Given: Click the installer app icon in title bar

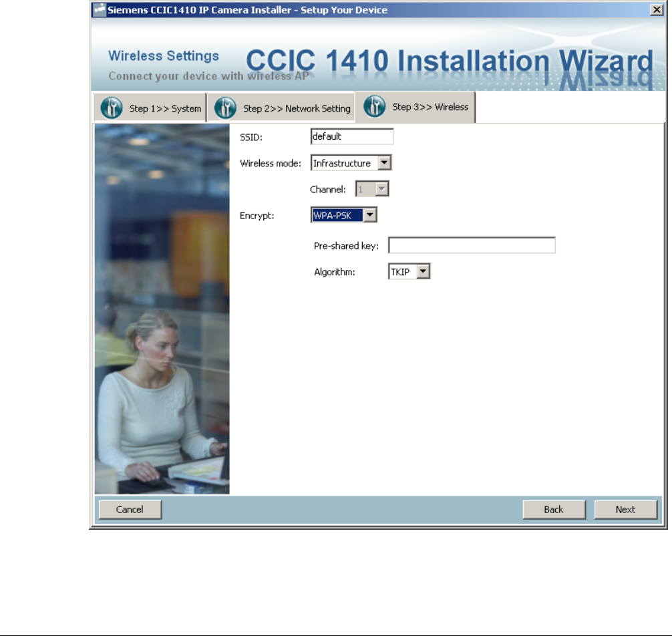Looking at the screenshot, I should click(x=100, y=9).
